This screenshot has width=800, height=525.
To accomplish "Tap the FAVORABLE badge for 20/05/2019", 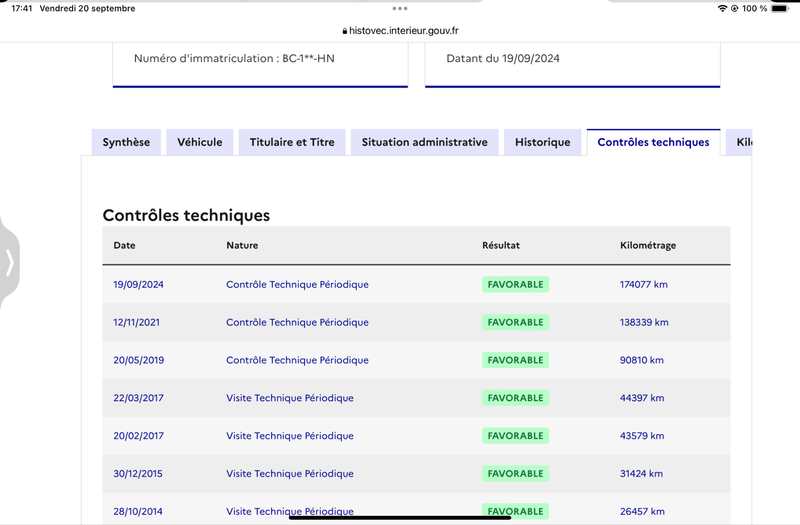I will (x=515, y=360).
